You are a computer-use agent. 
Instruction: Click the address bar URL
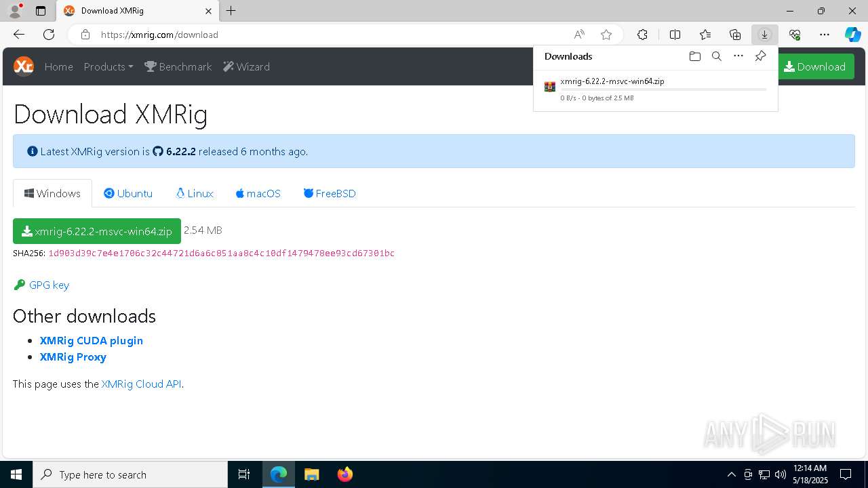tap(159, 35)
